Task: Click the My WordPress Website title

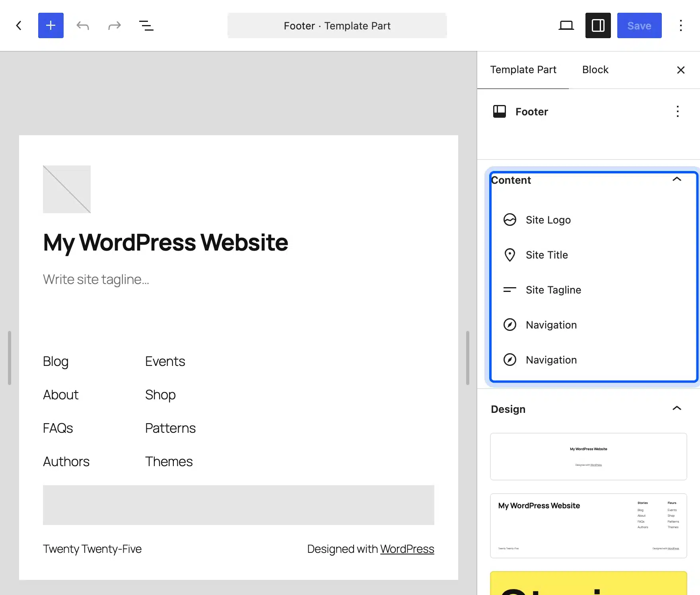Action: click(x=165, y=242)
